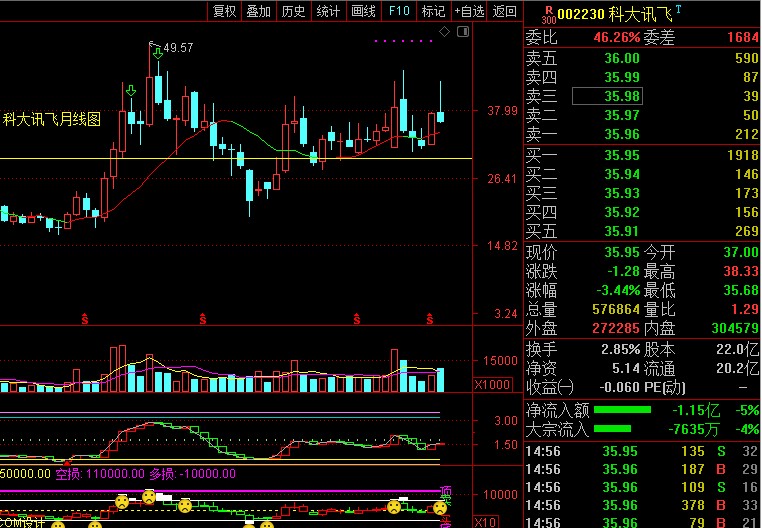The image size is (762, 528).
Task: Select the 画线 drawing tool
Action: tap(363, 11)
